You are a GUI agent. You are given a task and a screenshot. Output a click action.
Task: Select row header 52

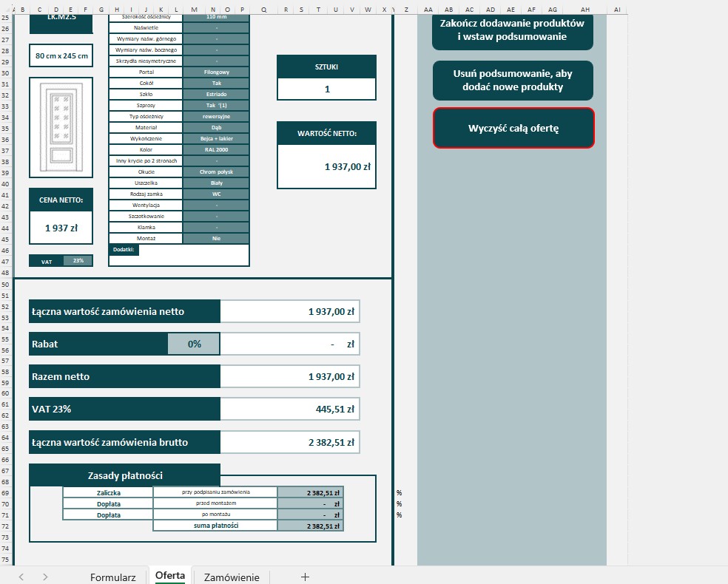tap(6, 307)
